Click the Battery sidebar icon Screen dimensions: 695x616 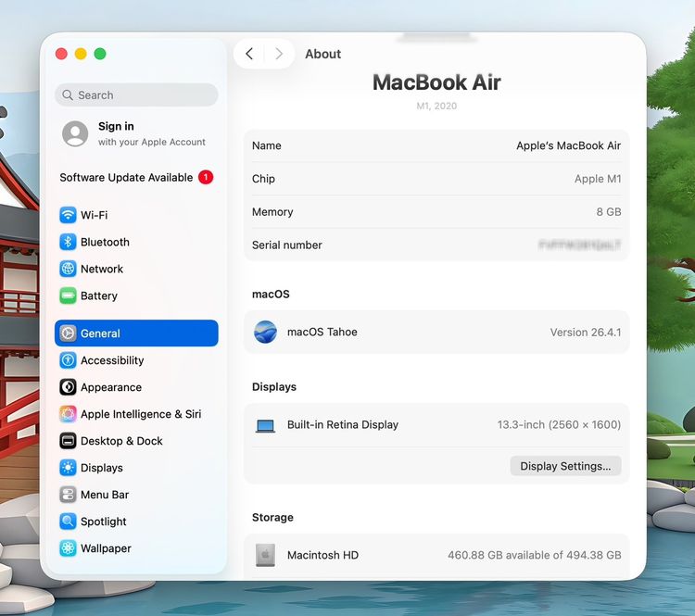(68, 296)
